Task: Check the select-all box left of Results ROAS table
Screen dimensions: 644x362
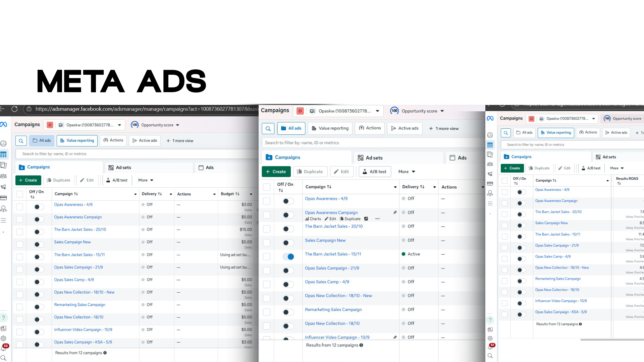Action: pos(504,181)
